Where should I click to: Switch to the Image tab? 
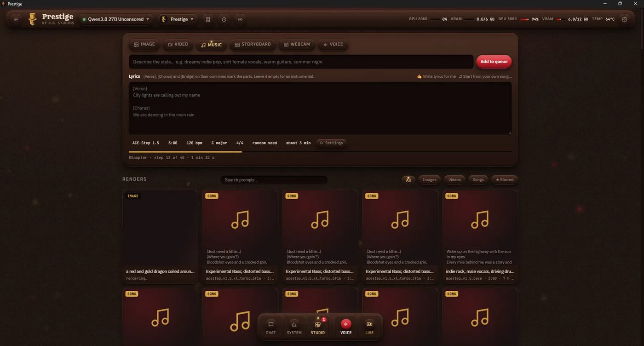pyautogui.click(x=144, y=45)
